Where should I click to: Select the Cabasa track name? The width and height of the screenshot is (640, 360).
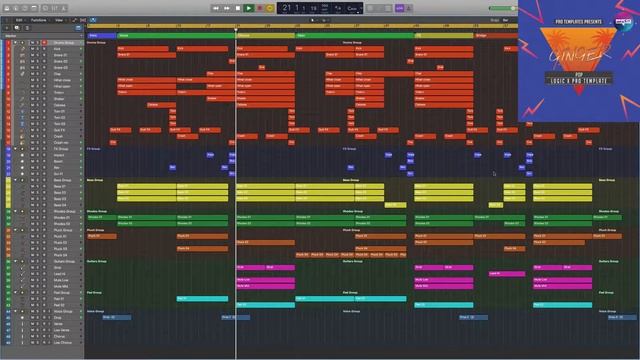(60, 105)
